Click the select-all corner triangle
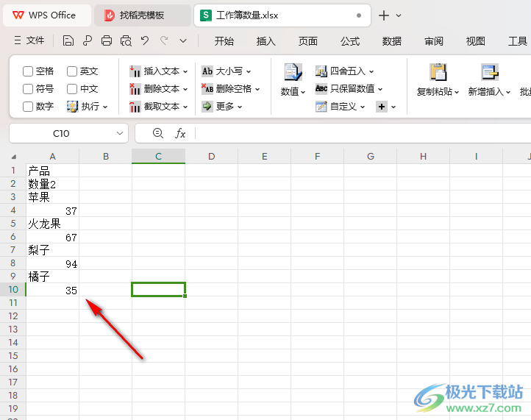 coord(14,157)
